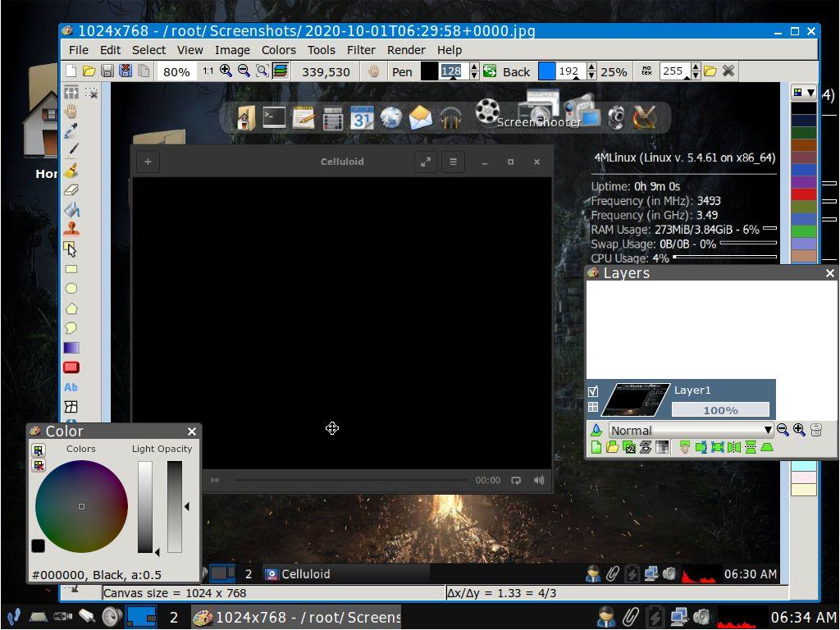Click the Swap pen and back colors icon
This screenshot has height=630, width=840.
[490, 71]
